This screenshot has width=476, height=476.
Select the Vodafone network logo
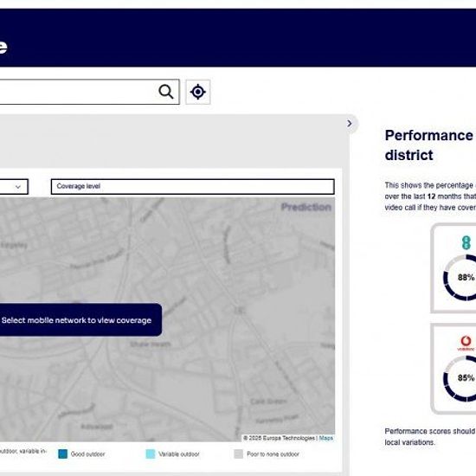[x=466, y=344]
